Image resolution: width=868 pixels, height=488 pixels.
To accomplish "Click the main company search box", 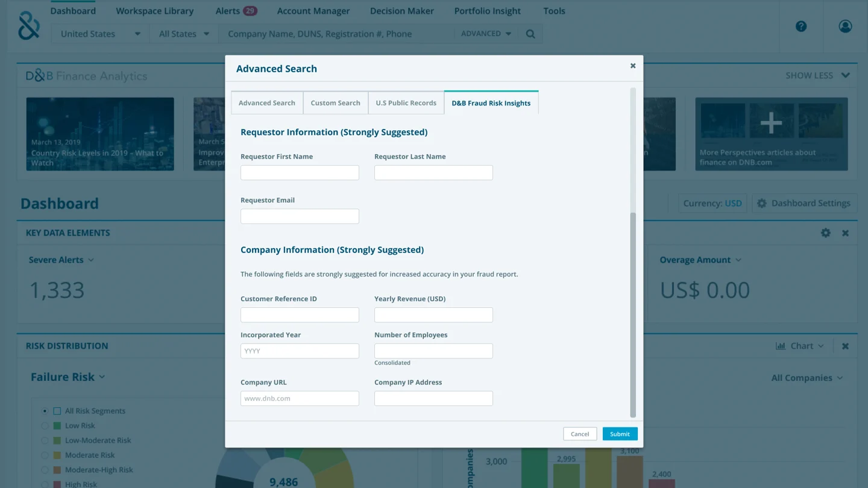I will click(x=337, y=34).
